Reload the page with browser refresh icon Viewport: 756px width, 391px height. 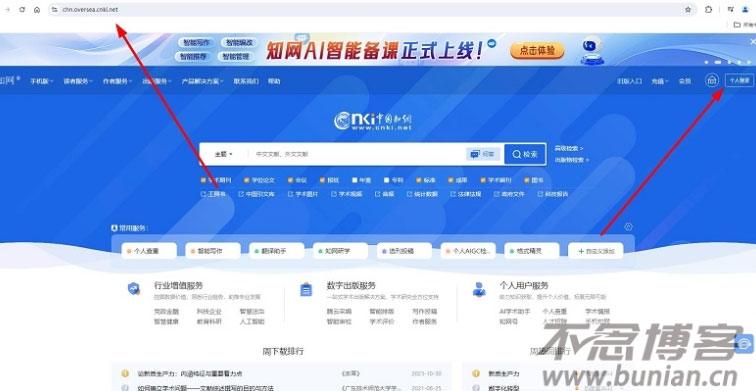pyautogui.click(x=22, y=9)
